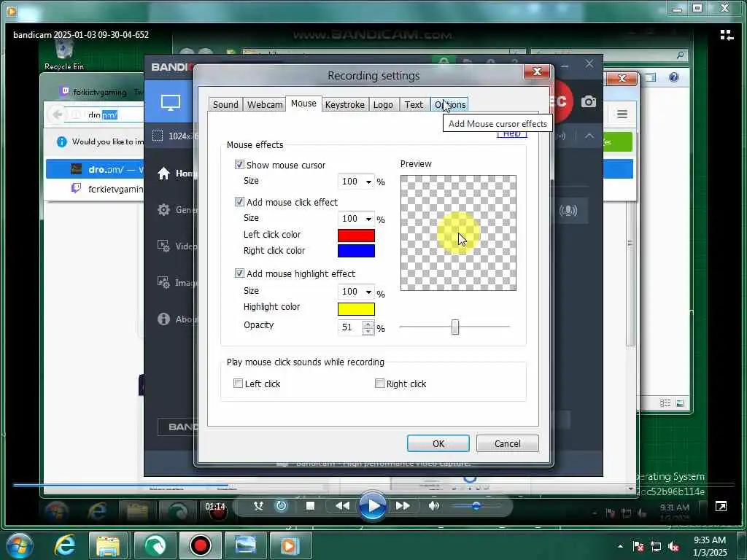This screenshot has width=747, height=560.
Task: Open the Webcam tab
Action: pos(264,105)
